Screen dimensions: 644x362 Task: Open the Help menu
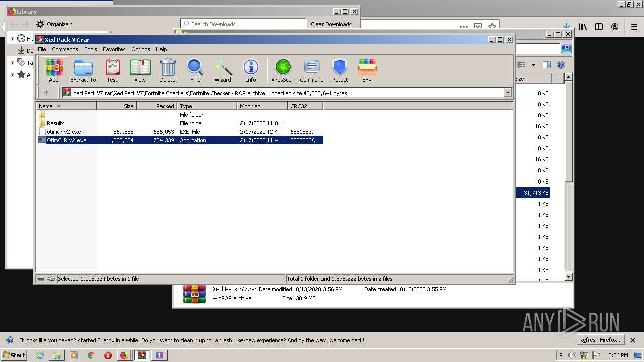click(161, 49)
